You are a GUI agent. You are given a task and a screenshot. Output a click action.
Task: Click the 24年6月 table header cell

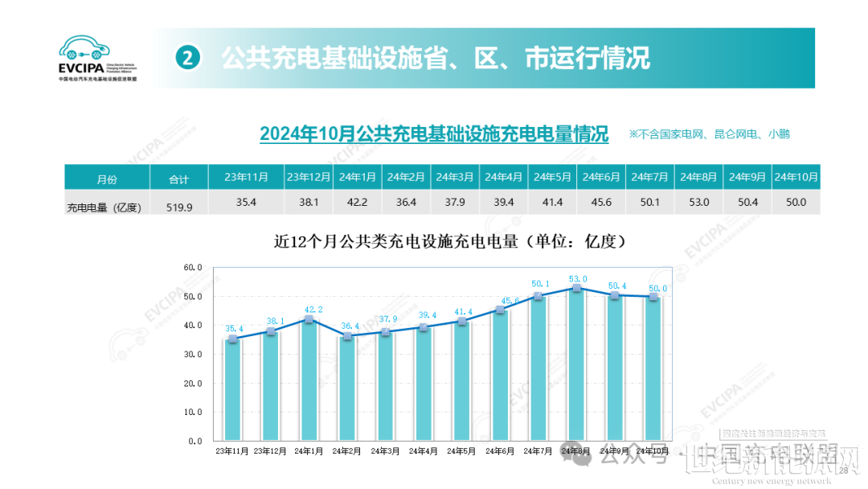(x=601, y=177)
